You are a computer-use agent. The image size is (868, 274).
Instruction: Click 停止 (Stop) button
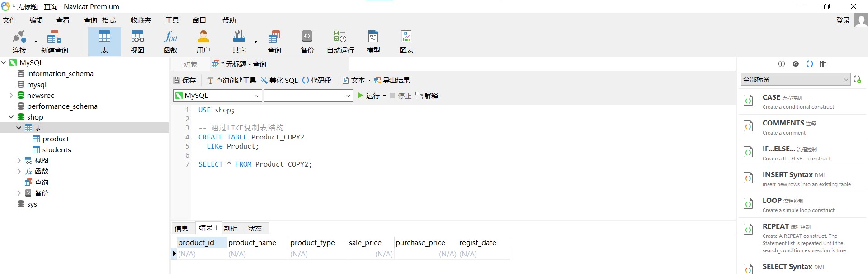[400, 96]
